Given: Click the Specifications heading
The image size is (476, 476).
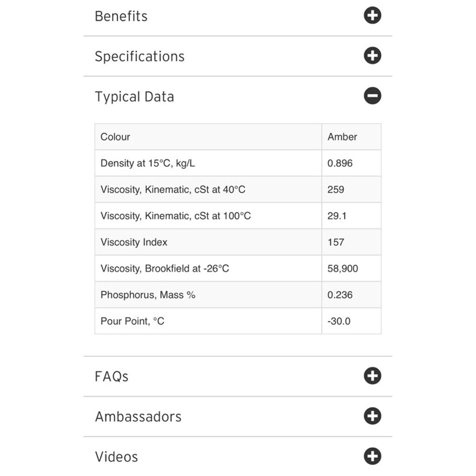Looking at the screenshot, I should [x=139, y=56].
